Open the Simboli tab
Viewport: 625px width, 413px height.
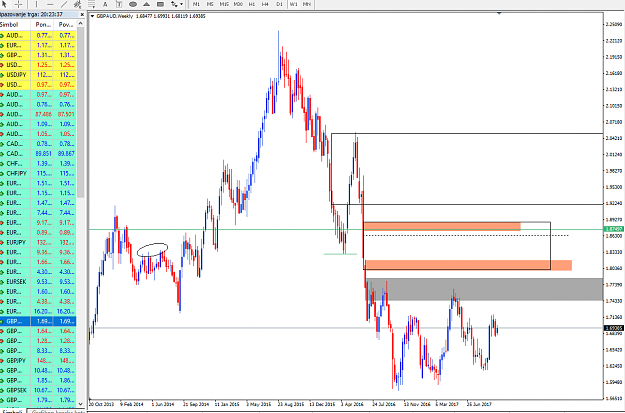coord(12,411)
